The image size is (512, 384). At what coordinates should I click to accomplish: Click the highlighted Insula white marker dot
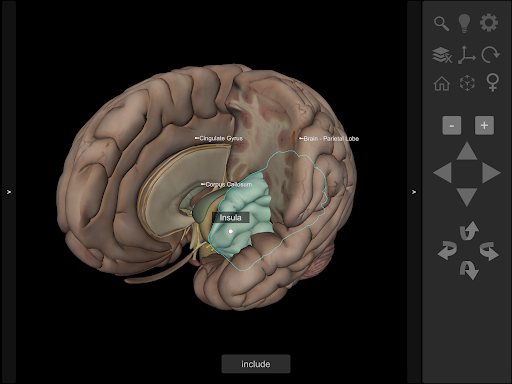tap(230, 231)
